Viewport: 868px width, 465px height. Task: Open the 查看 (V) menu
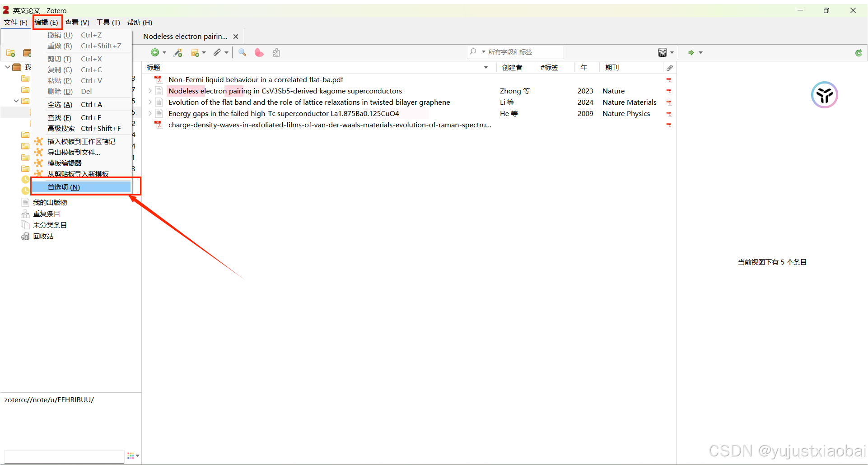pos(77,23)
